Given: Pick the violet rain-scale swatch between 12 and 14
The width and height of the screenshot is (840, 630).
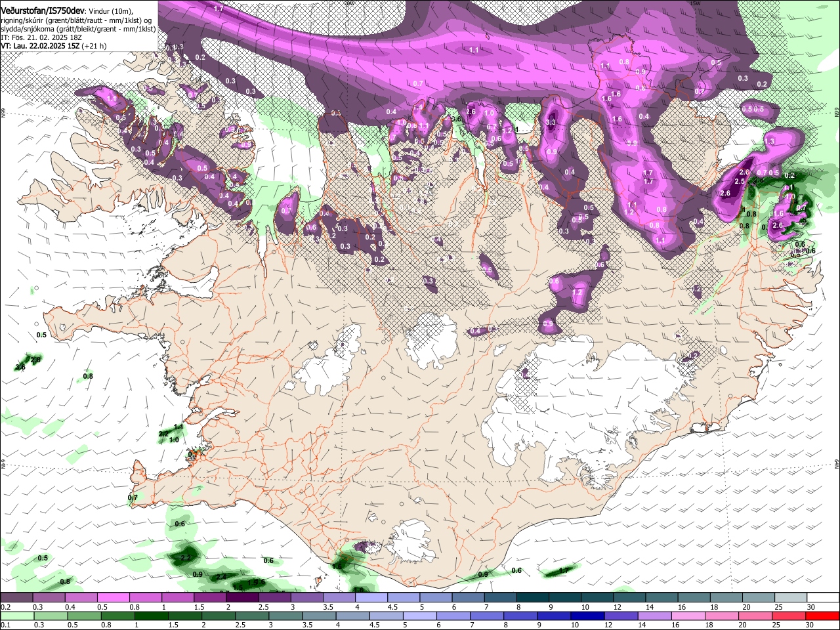Looking at the screenshot, I should tap(621, 616).
